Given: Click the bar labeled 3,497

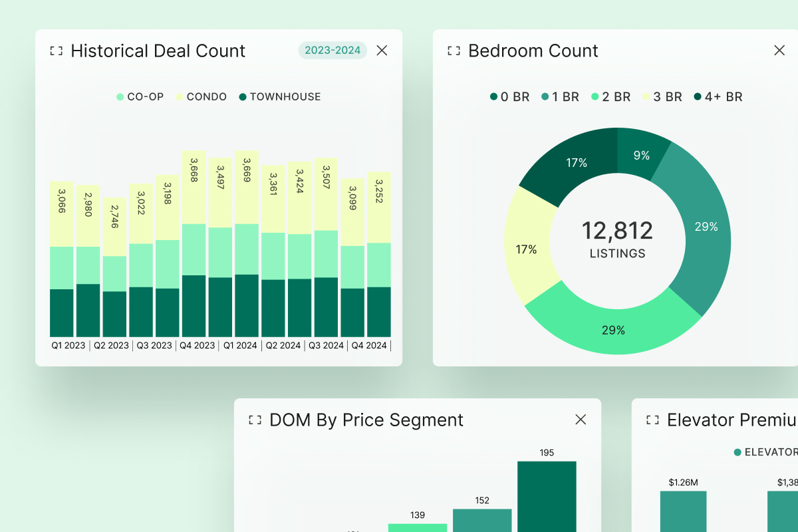Looking at the screenshot, I should tap(220, 247).
